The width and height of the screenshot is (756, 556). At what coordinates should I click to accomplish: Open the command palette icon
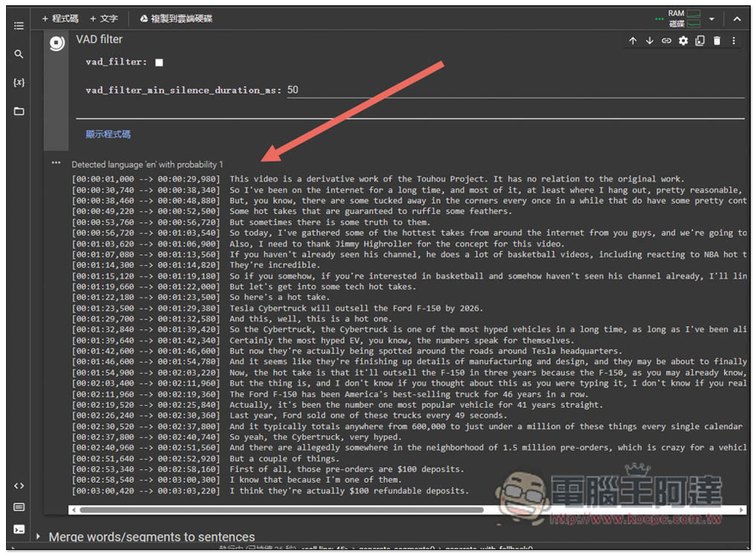[19, 507]
